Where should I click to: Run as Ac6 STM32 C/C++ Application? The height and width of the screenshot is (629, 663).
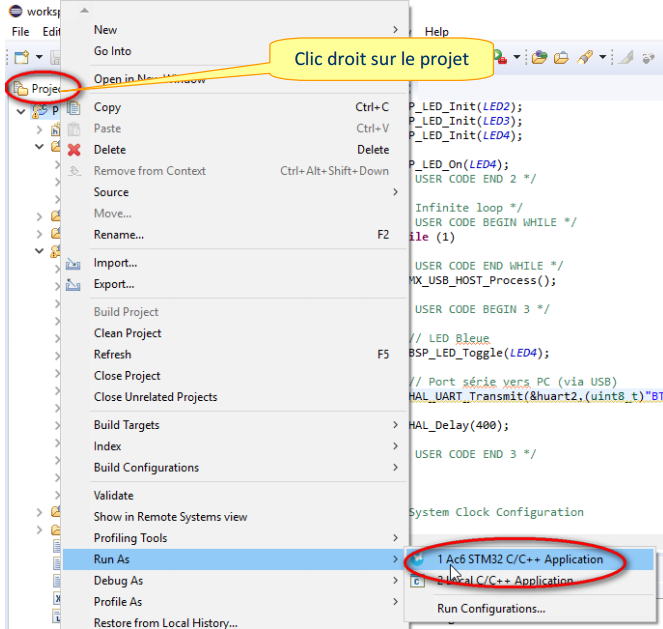pyautogui.click(x=519, y=560)
